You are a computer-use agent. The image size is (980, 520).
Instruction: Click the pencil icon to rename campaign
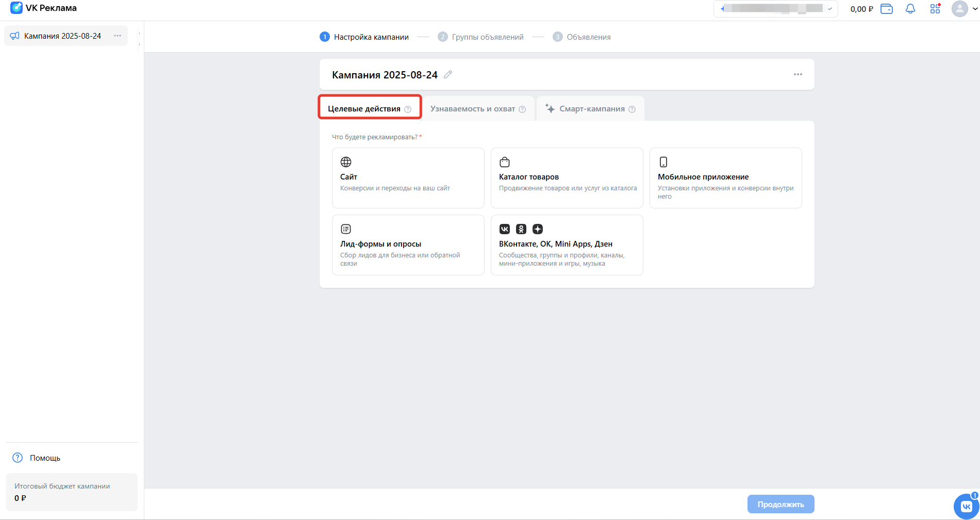448,75
